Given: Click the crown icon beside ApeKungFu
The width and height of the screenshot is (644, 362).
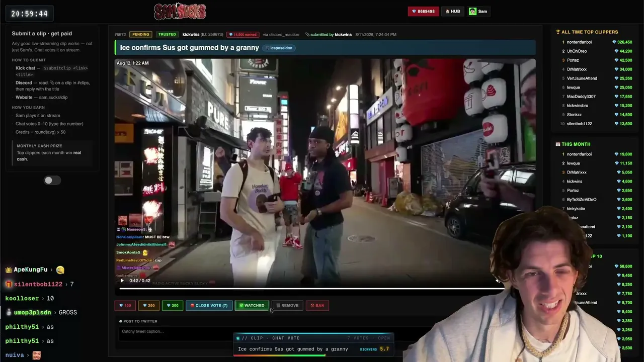Looking at the screenshot, I should [x=9, y=270].
